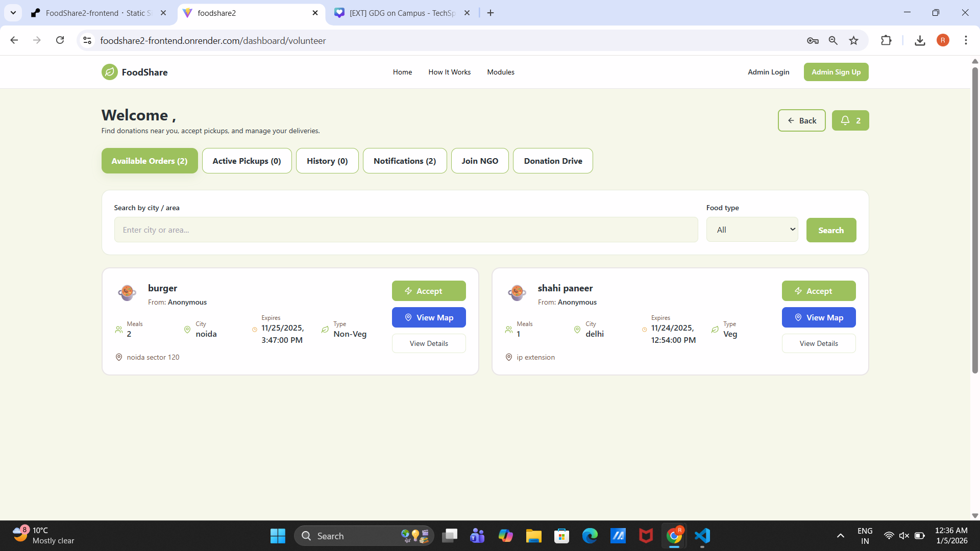This screenshot has width=980, height=551.
Task: Reload the page
Action: 60,40
